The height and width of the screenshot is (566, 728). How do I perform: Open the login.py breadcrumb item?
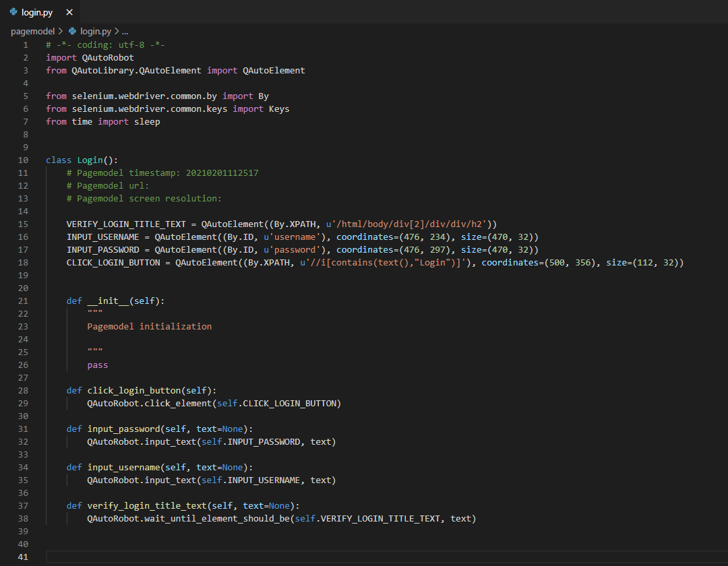[96, 32]
